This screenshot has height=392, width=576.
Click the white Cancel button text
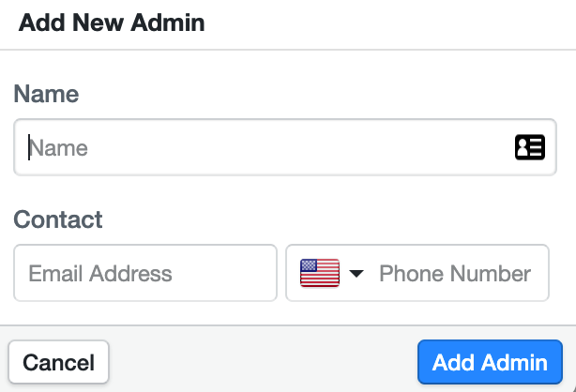[59, 363]
